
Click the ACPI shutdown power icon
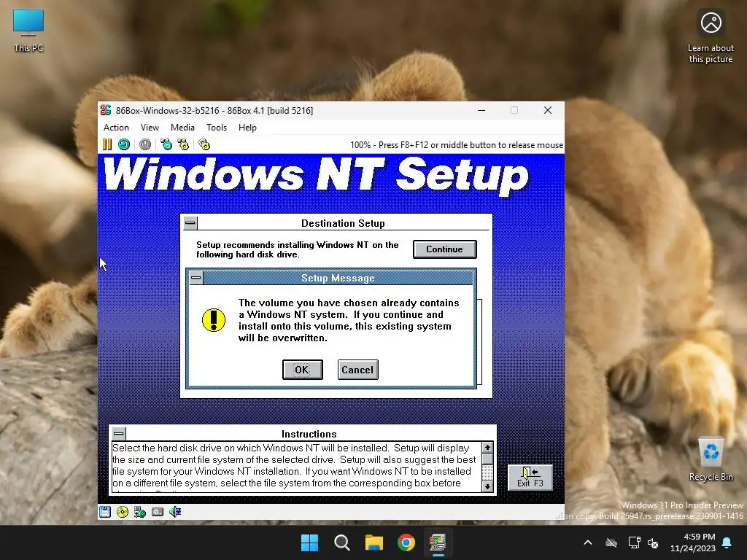145,144
